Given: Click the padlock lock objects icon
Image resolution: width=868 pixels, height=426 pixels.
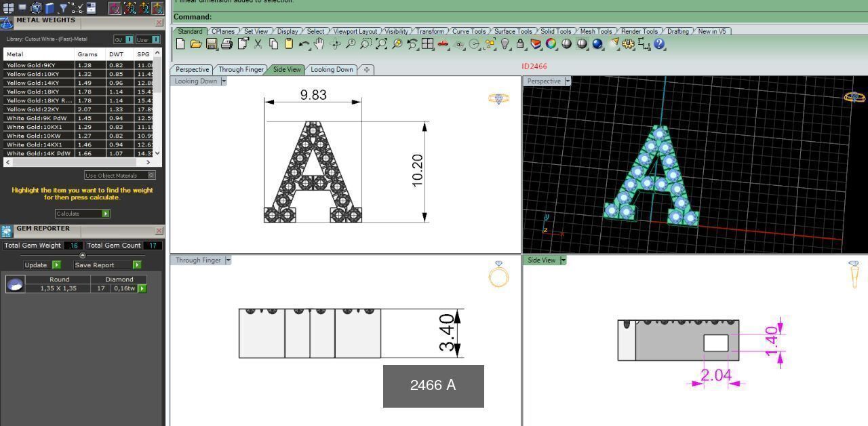Looking at the screenshot, I should pyautogui.click(x=520, y=44).
